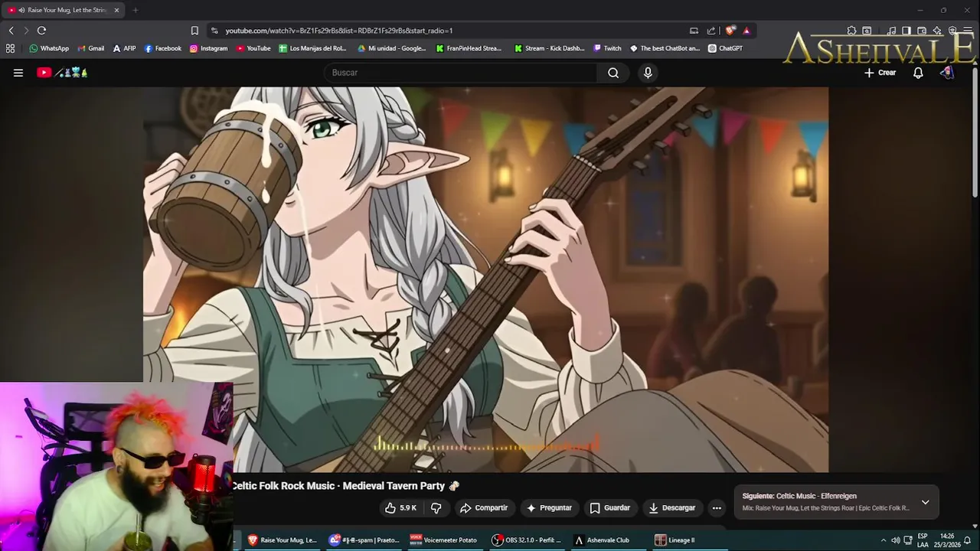Screen dimensions: 980x551
Task: Click the ESP LAA language indicator
Action: (923, 540)
